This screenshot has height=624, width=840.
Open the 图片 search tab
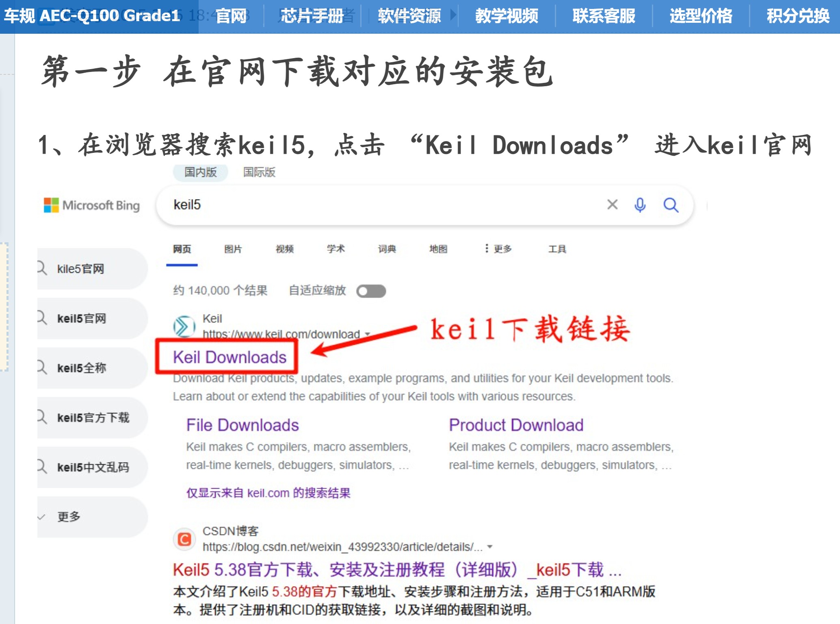233,249
